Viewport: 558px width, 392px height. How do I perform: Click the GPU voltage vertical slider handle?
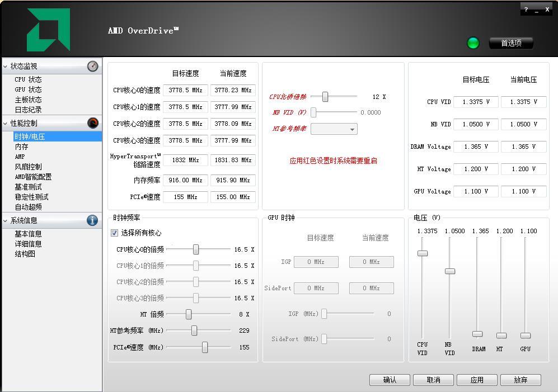pyautogui.click(x=526, y=336)
